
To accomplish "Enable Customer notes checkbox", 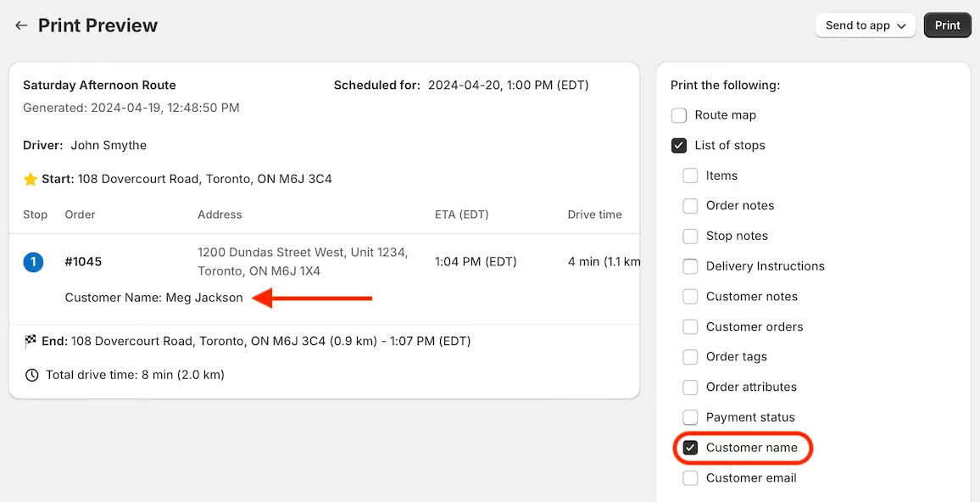I will click(x=690, y=296).
